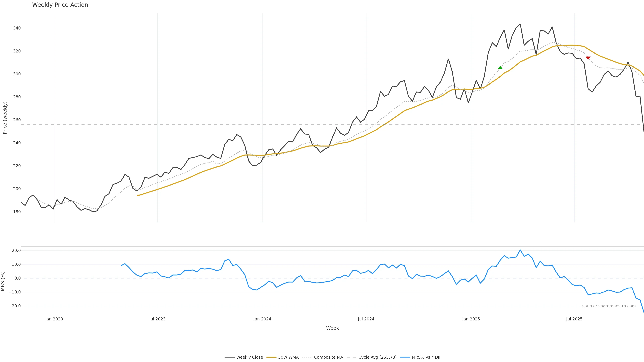This screenshot has height=362, width=644.
Task: Click the −20.0 MRS axis tick label
Action: (x=15, y=306)
